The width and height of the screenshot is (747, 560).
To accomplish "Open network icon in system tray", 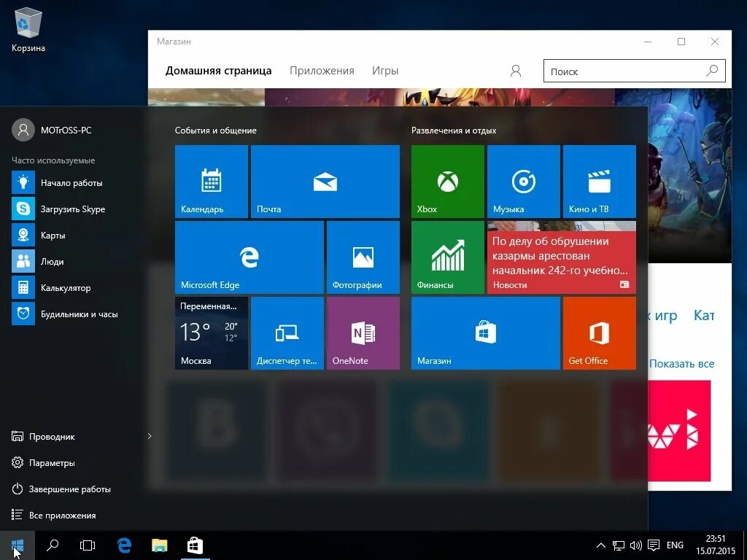I will pos(619,545).
